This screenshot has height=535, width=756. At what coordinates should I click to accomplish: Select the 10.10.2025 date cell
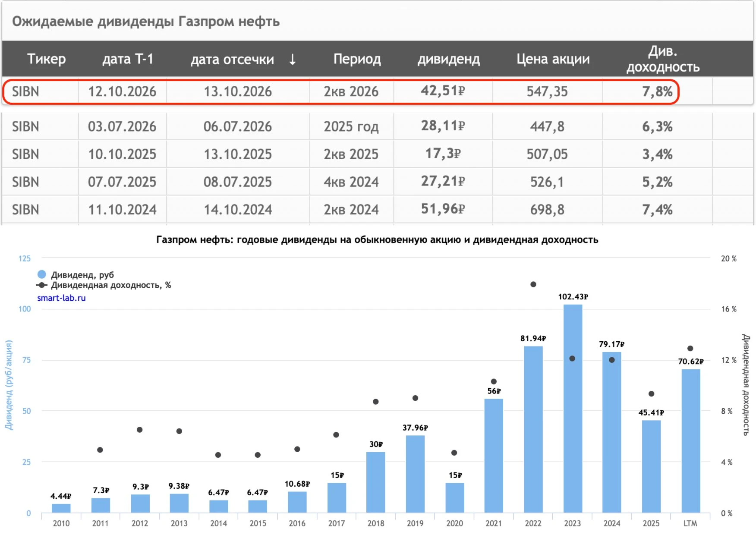click(x=122, y=154)
